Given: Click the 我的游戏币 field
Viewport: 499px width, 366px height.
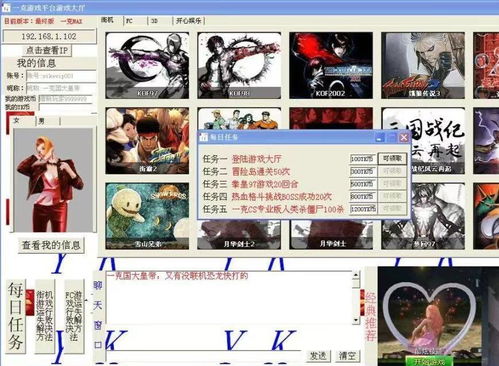Looking at the screenshot, I should (66, 99).
